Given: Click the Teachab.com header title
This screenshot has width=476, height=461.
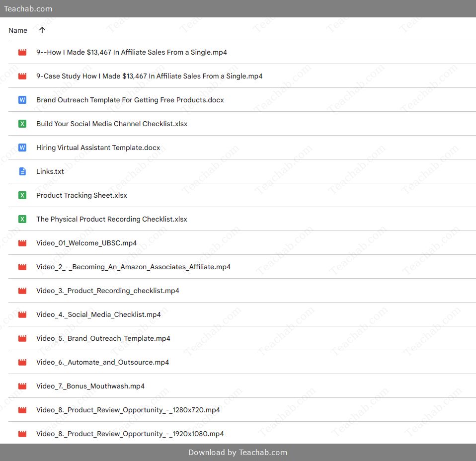Looking at the screenshot, I should (x=28, y=8).
